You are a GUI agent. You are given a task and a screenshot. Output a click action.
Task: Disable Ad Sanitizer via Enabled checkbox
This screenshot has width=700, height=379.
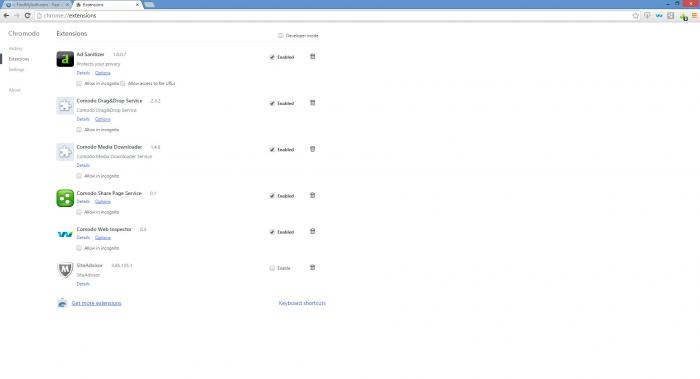pyautogui.click(x=272, y=57)
